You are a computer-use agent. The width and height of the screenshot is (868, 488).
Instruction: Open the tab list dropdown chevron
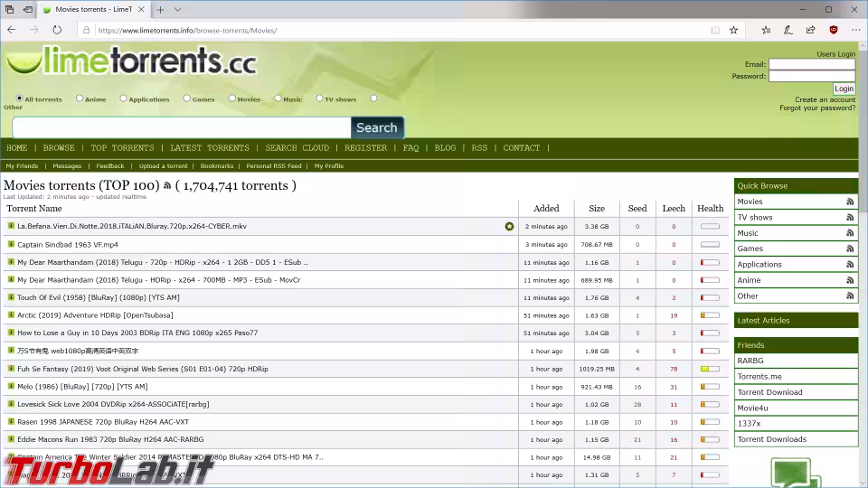pos(178,9)
